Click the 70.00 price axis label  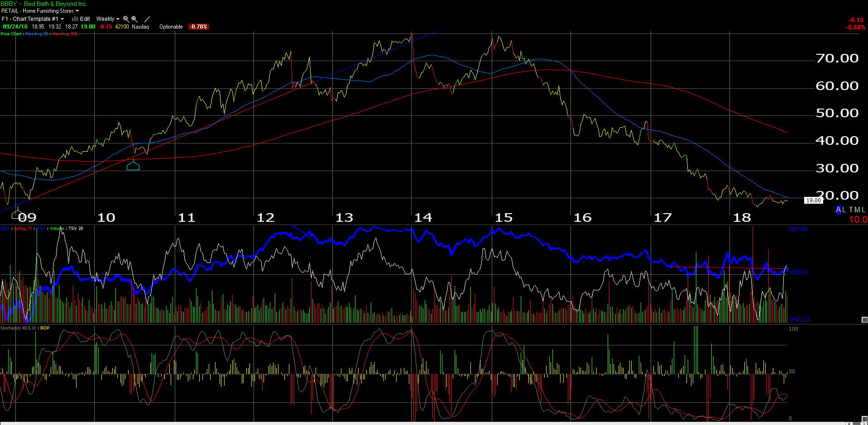[837, 58]
